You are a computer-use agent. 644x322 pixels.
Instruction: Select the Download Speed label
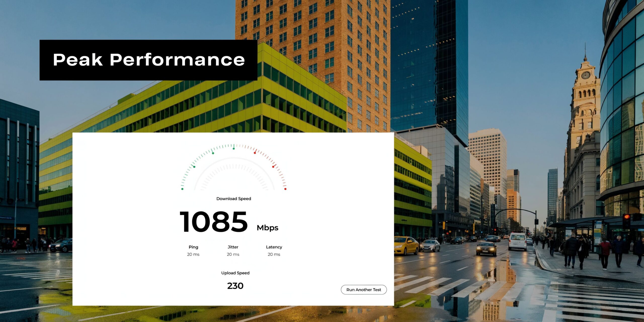[233, 198]
